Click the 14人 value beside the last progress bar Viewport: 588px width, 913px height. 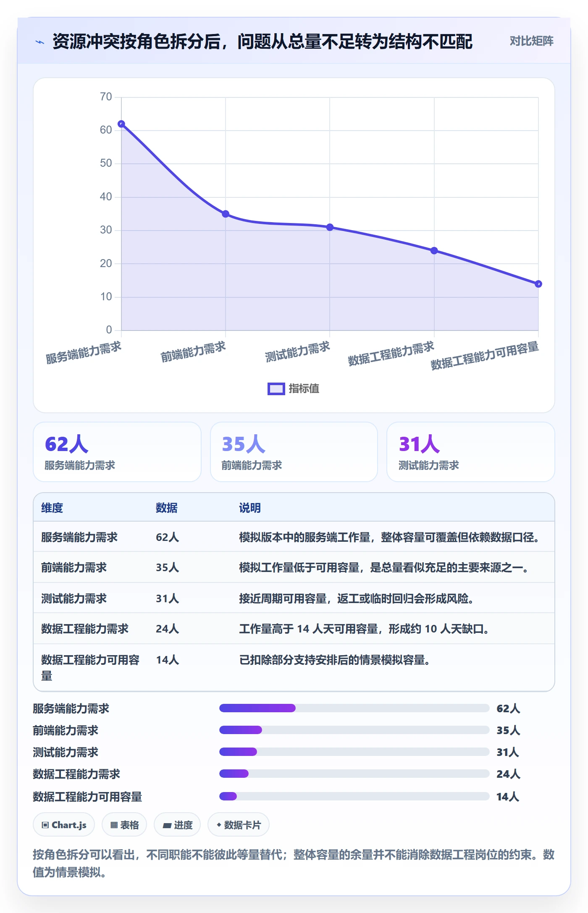(508, 797)
